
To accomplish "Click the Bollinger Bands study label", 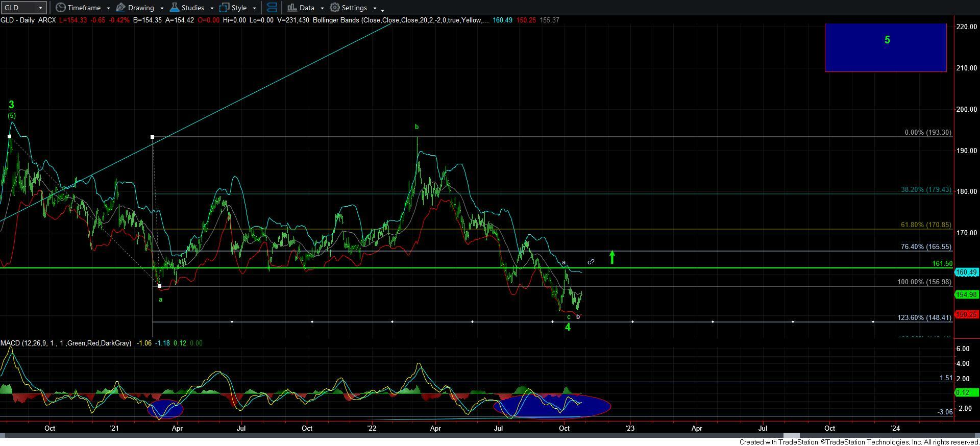I will 401,20.
